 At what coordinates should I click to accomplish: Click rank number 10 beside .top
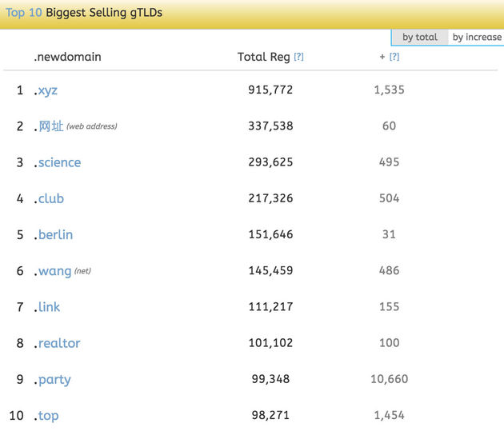coord(16,416)
